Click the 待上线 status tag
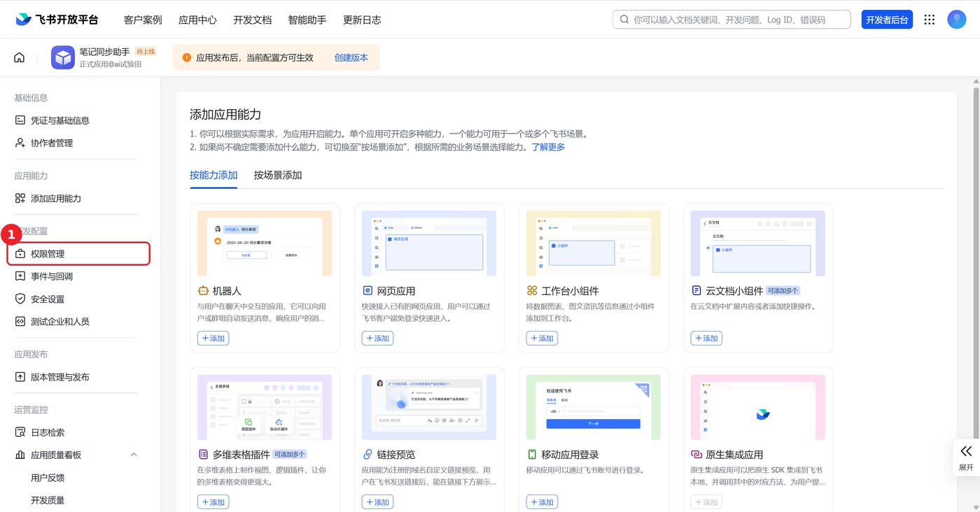Image resolution: width=980 pixels, height=512 pixels. click(x=146, y=52)
